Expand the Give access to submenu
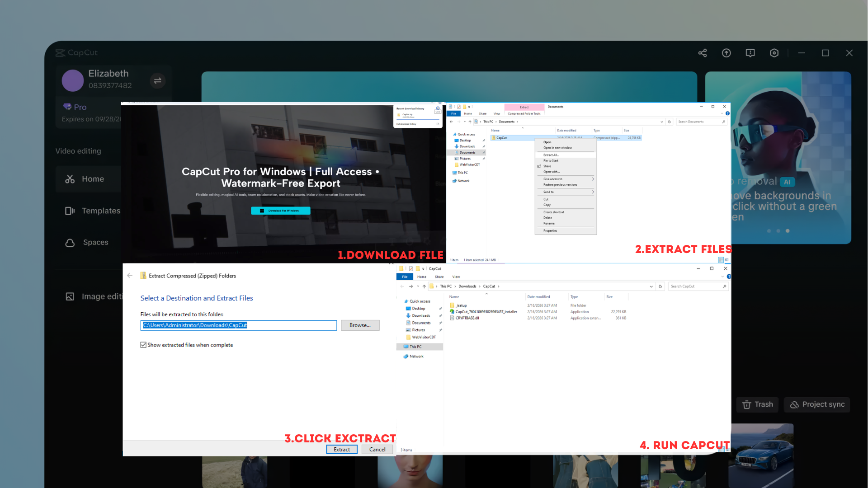The image size is (868, 488). tap(593, 179)
